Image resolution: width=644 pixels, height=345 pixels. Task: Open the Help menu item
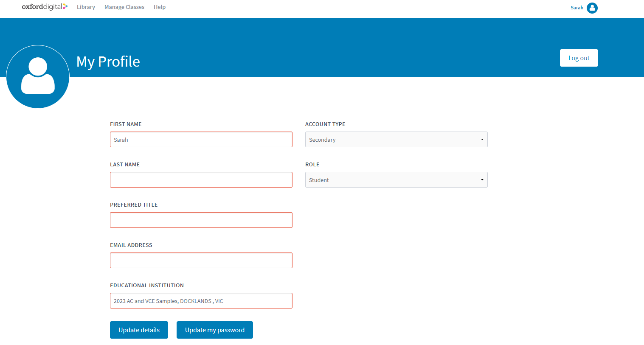pos(160,7)
